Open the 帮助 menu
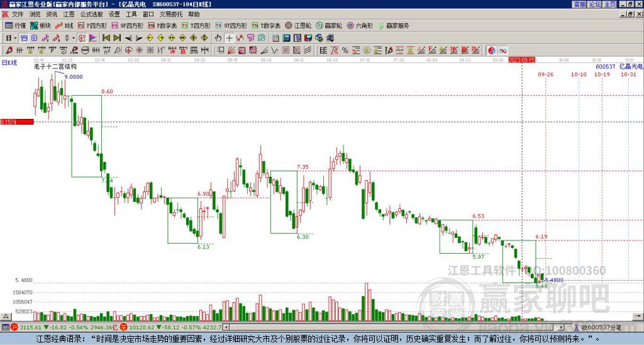 point(194,14)
